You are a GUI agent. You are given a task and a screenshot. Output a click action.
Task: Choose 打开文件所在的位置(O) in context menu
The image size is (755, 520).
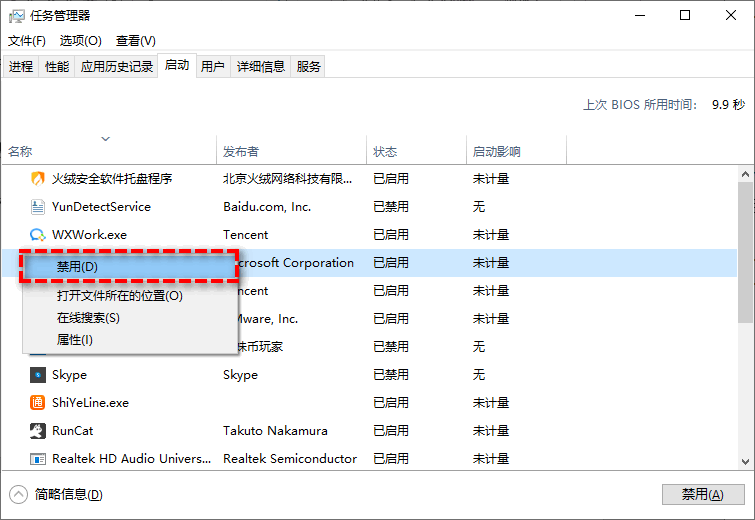pos(130,296)
